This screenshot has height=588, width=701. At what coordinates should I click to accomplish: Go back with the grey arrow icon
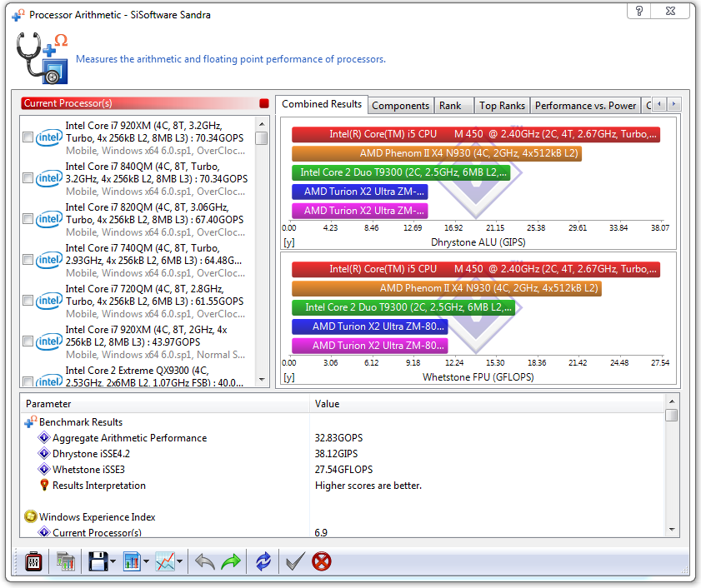pyautogui.click(x=205, y=561)
